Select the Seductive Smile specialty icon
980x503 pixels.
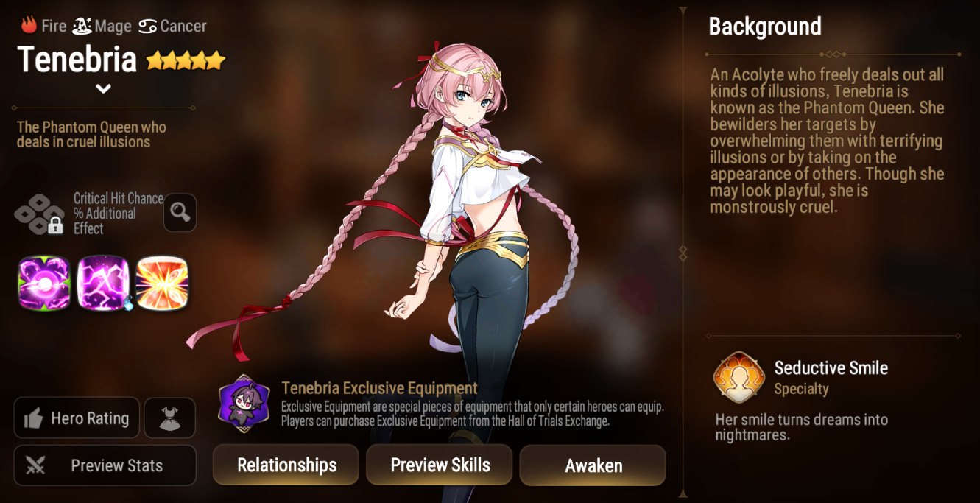coord(739,378)
